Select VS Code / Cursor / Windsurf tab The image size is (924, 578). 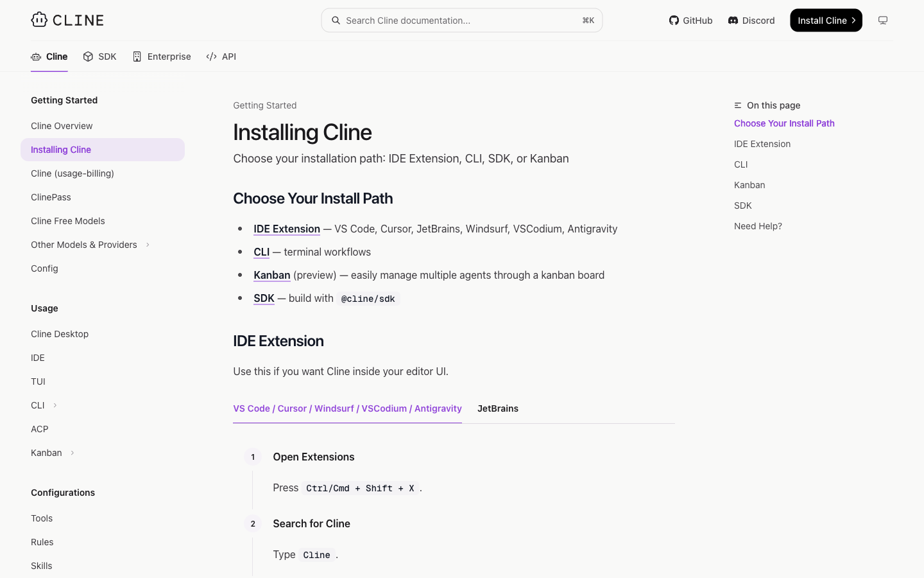point(347,408)
